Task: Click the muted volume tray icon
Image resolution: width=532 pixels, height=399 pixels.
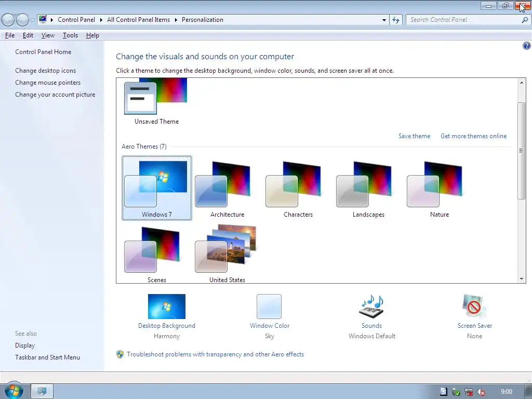Action: point(481,392)
